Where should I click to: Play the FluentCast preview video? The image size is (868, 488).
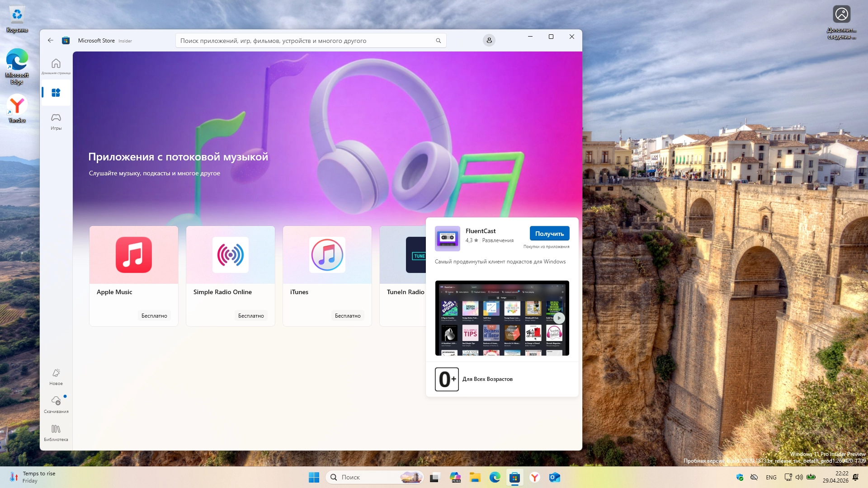(559, 318)
